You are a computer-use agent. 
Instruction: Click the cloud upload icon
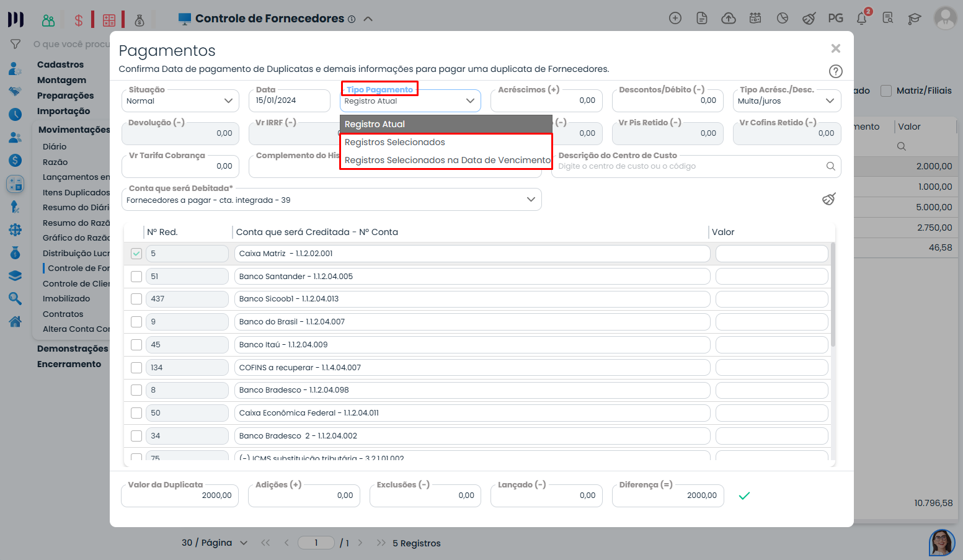point(729,19)
